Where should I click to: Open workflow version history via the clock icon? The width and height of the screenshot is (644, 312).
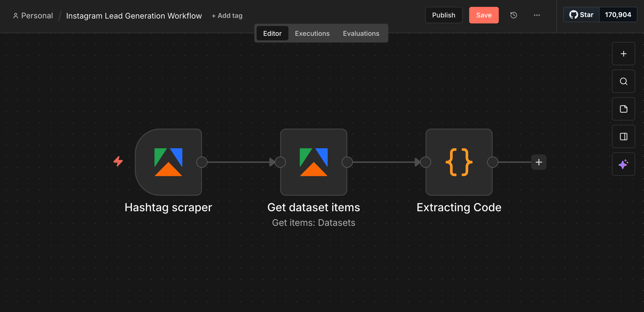(x=514, y=15)
